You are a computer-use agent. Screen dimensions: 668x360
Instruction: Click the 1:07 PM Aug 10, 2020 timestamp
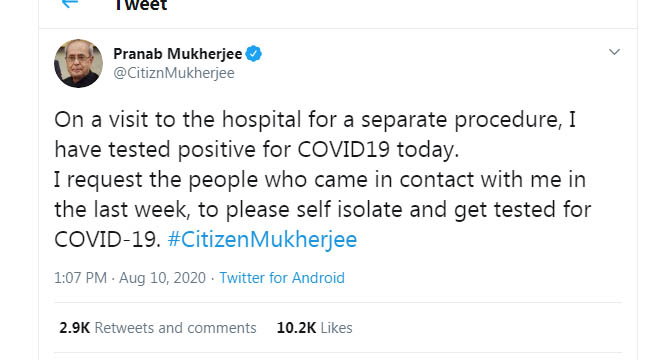coord(130,278)
